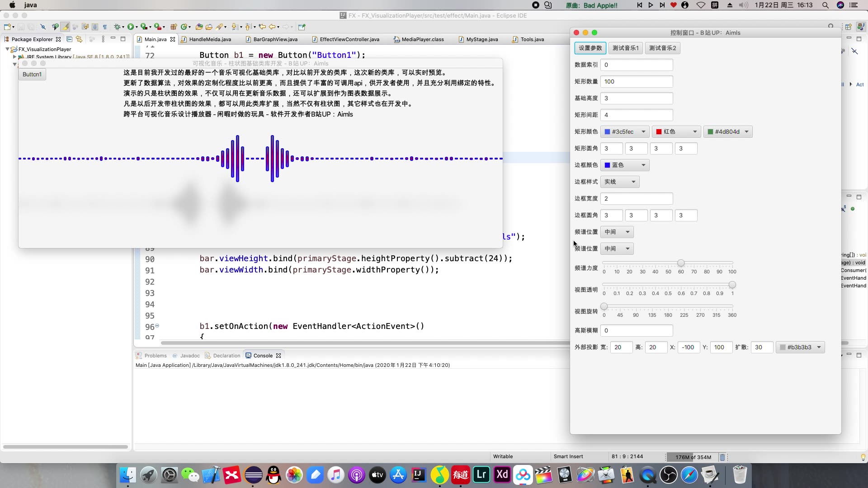
Task: Open Final Cut Pro in the dock
Action: pyautogui.click(x=544, y=475)
